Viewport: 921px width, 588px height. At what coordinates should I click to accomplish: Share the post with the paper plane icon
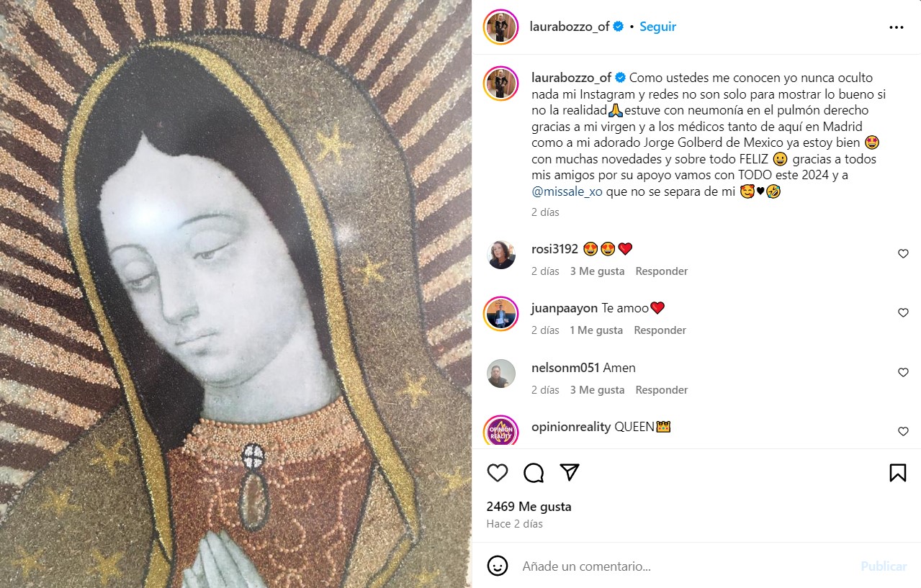(x=570, y=472)
